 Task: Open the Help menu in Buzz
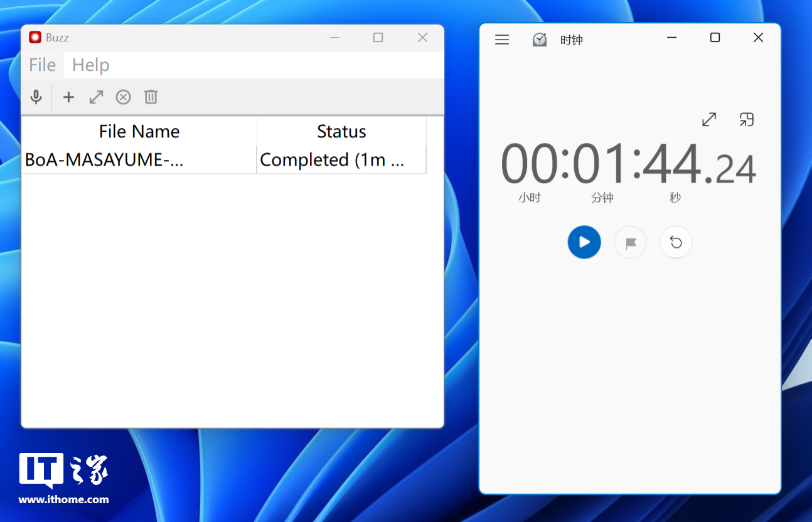coord(91,65)
